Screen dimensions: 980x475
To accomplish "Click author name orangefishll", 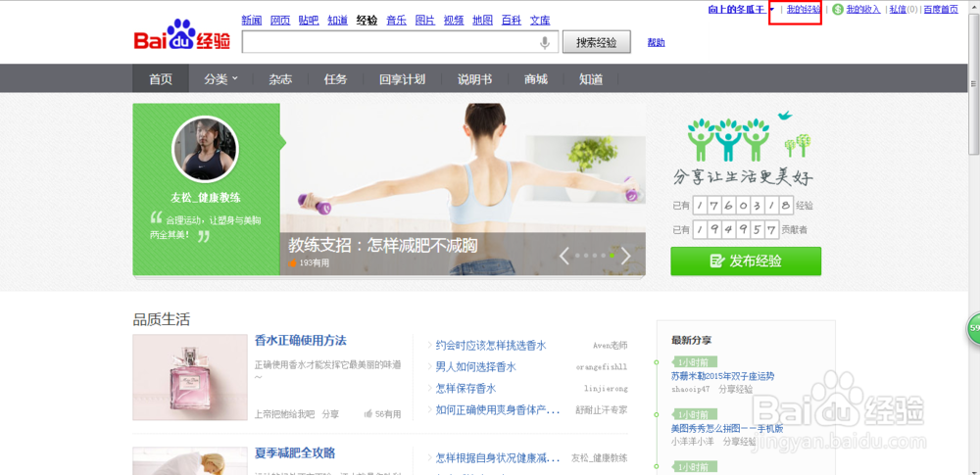I will coord(602,367).
